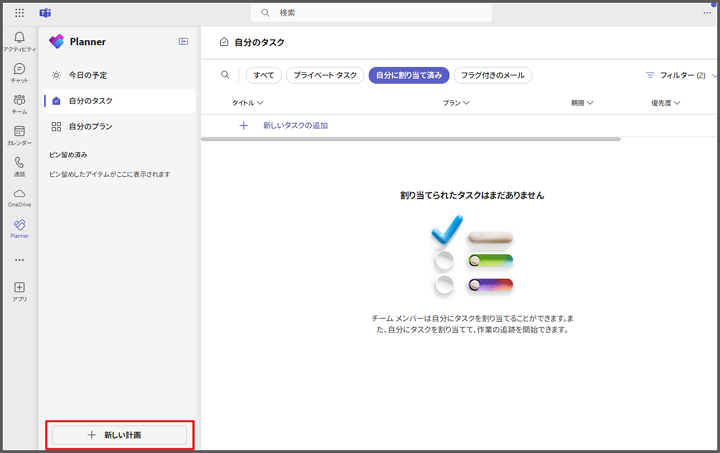Image resolution: width=720 pixels, height=453 pixels.
Task: Open 自分のプラン in the Planner navigation
Action: tap(119, 127)
